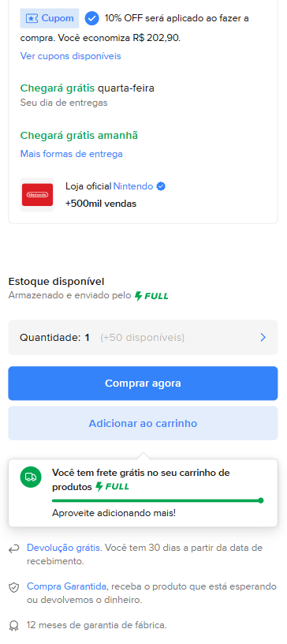Open the Nintendo official store link
The height and width of the screenshot is (644, 287).
[133, 186]
